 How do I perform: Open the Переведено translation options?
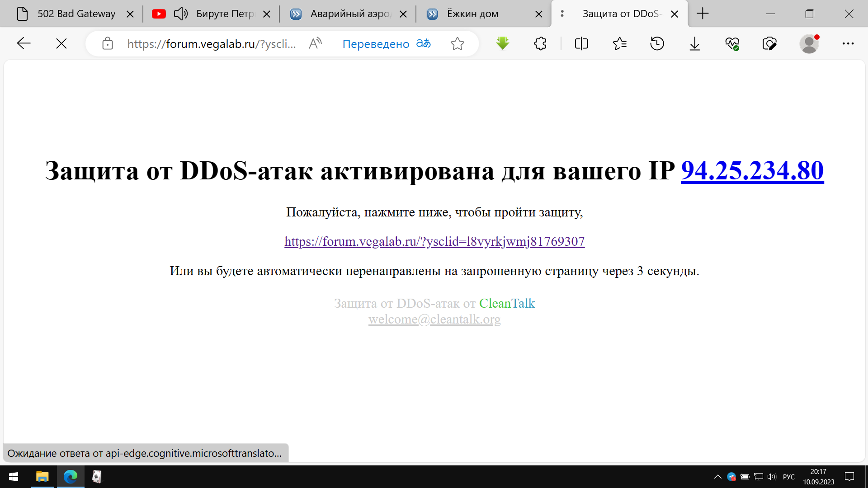point(376,44)
